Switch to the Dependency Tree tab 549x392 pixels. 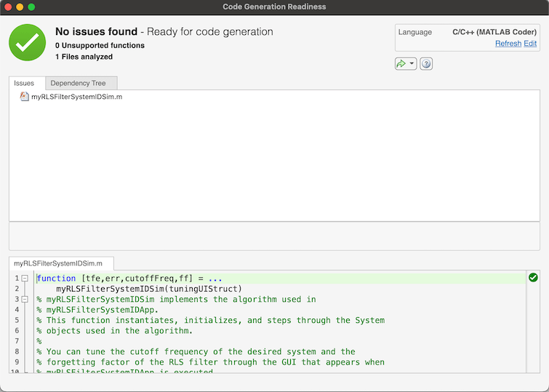(78, 83)
